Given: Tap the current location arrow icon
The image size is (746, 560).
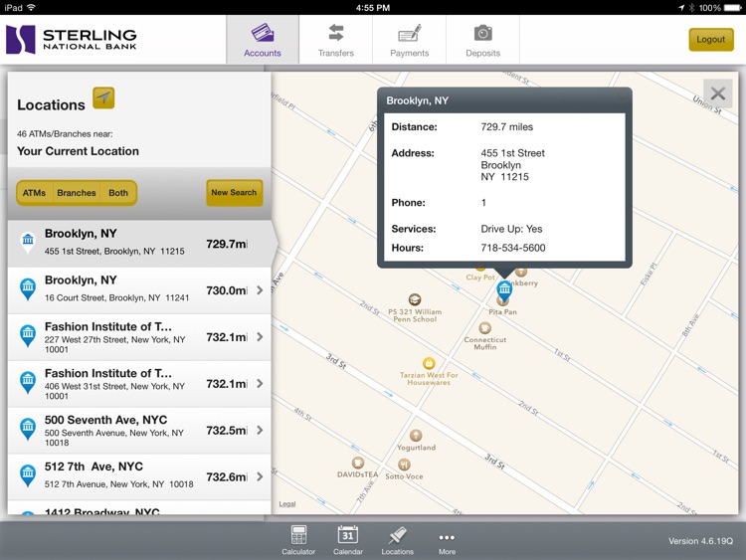Looking at the screenshot, I should [103, 97].
